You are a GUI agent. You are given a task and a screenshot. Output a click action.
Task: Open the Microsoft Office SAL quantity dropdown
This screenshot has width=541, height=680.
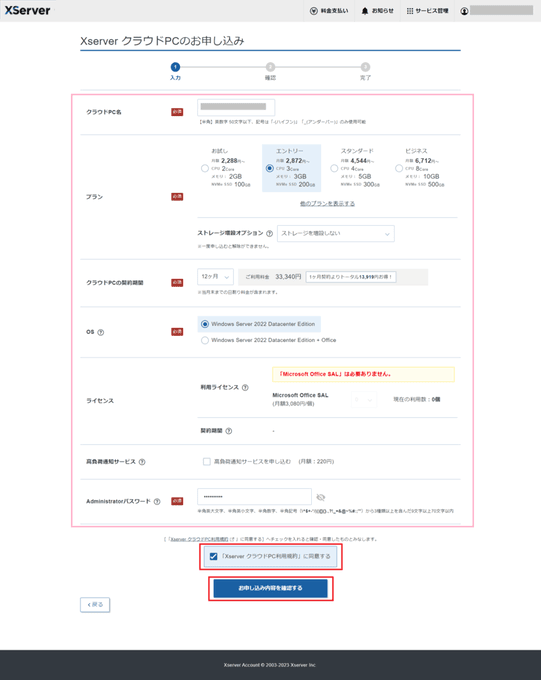point(364,399)
